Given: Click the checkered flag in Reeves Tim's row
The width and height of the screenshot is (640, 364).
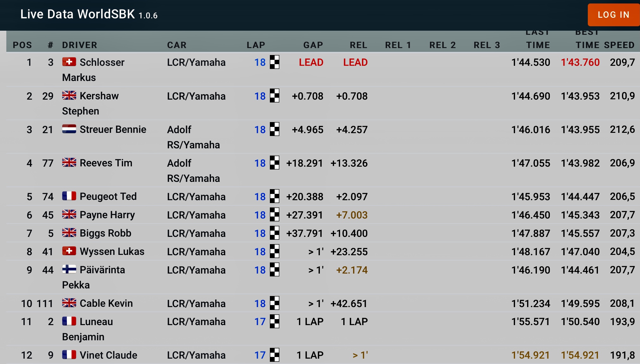Looking at the screenshot, I should click(275, 163).
